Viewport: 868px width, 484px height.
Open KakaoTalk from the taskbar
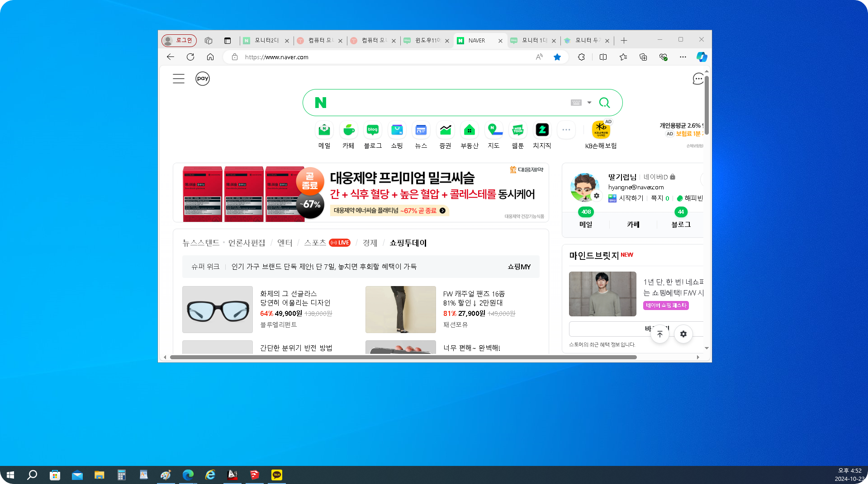[277, 475]
